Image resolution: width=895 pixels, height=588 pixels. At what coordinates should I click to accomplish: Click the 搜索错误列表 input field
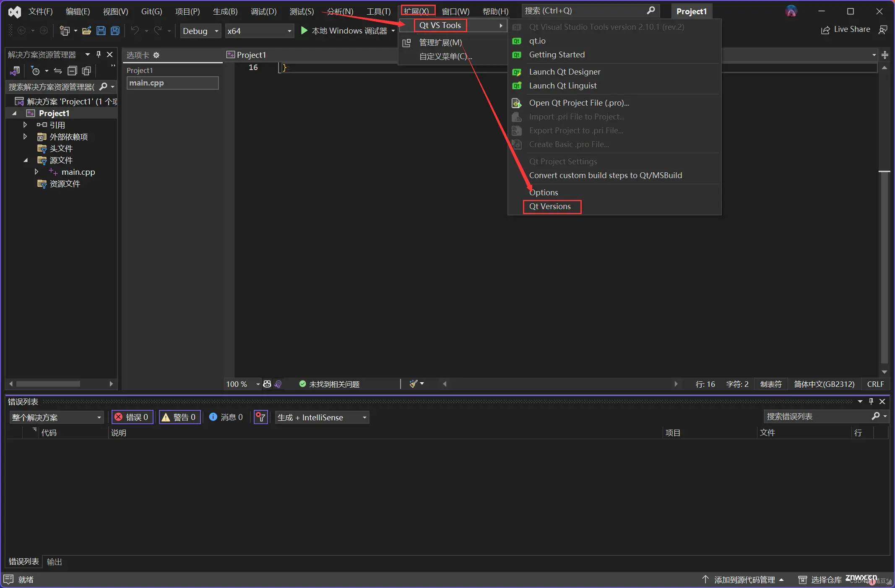point(818,417)
